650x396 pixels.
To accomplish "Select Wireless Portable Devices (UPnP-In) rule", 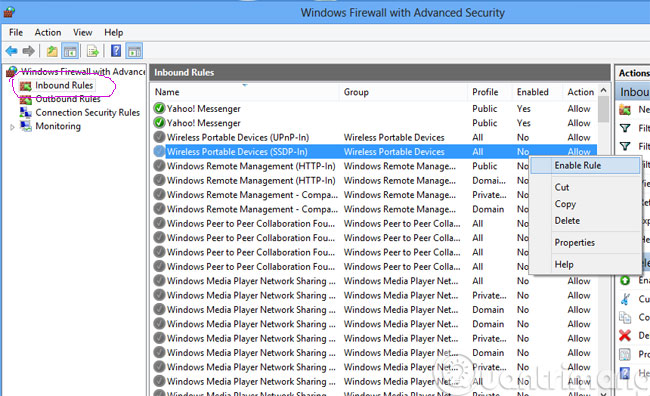I will coord(374,137).
